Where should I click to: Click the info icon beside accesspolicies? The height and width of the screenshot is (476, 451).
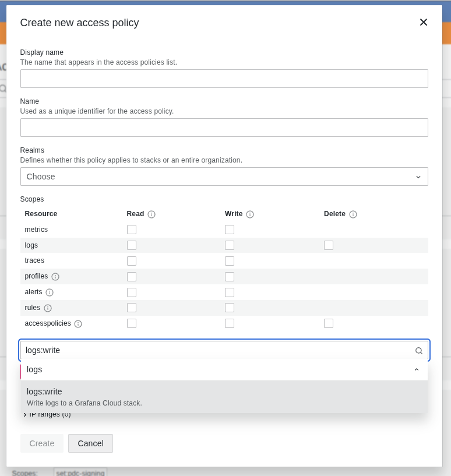pos(78,324)
